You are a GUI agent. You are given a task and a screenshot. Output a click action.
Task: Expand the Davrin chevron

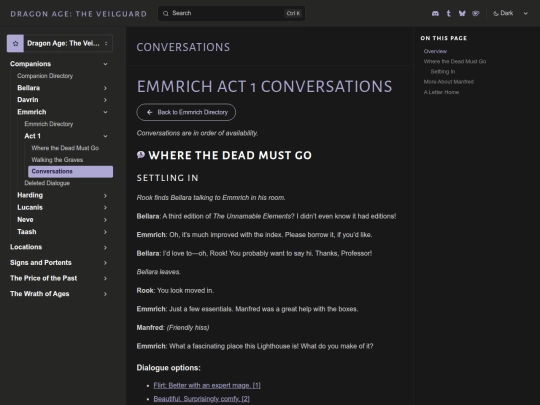[105, 100]
